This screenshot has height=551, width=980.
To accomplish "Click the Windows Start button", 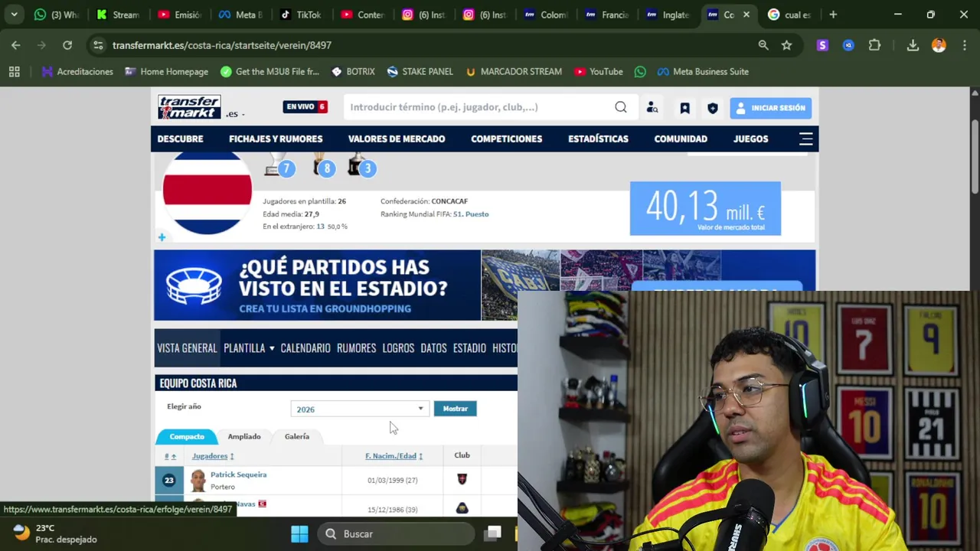I will (x=299, y=534).
